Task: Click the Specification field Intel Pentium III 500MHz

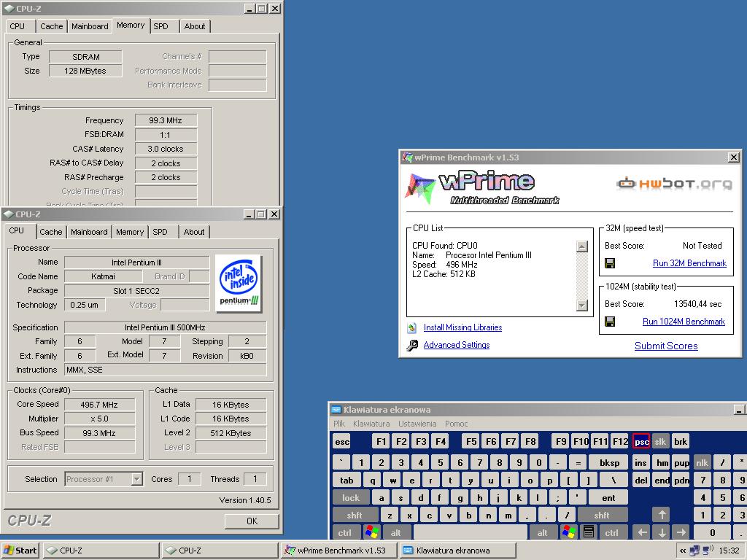Action: click(x=165, y=327)
